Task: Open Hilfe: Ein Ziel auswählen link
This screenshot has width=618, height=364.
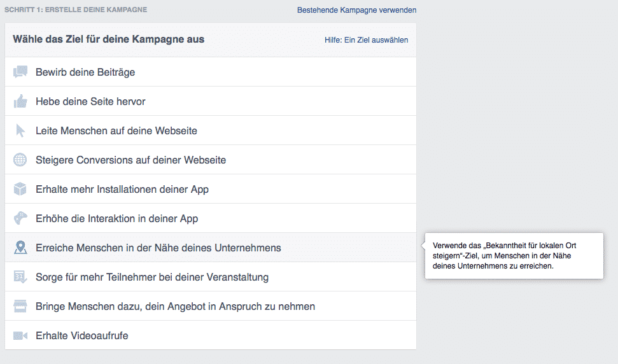Action: 366,40
